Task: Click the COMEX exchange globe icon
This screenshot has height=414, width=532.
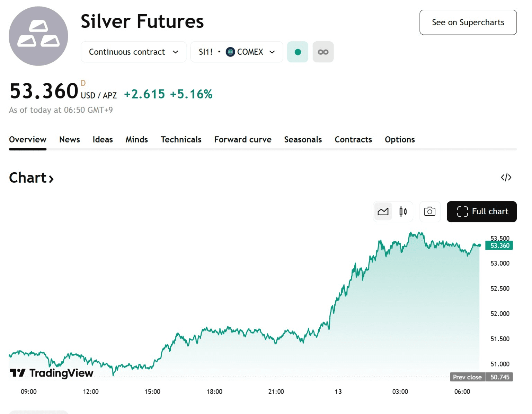Action: 230,52
